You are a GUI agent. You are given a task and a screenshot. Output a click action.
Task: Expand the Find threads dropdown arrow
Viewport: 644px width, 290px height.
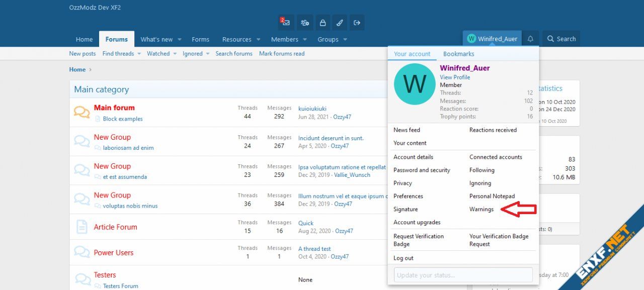[139, 54]
